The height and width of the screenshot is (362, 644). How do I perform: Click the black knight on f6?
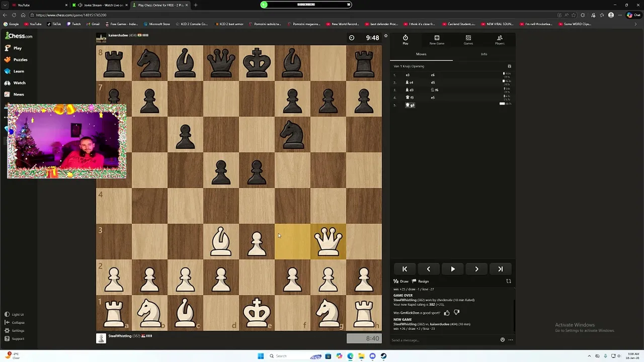[x=292, y=135]
